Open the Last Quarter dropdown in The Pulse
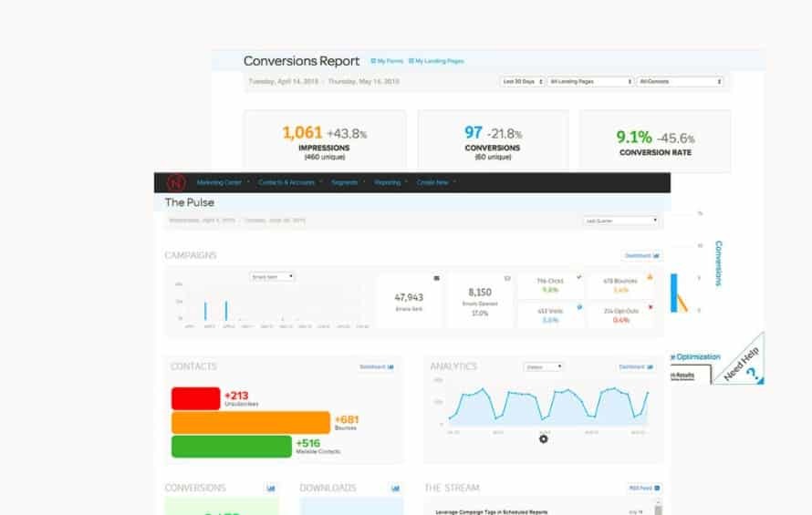812x515 pixels. coord(620,221)
